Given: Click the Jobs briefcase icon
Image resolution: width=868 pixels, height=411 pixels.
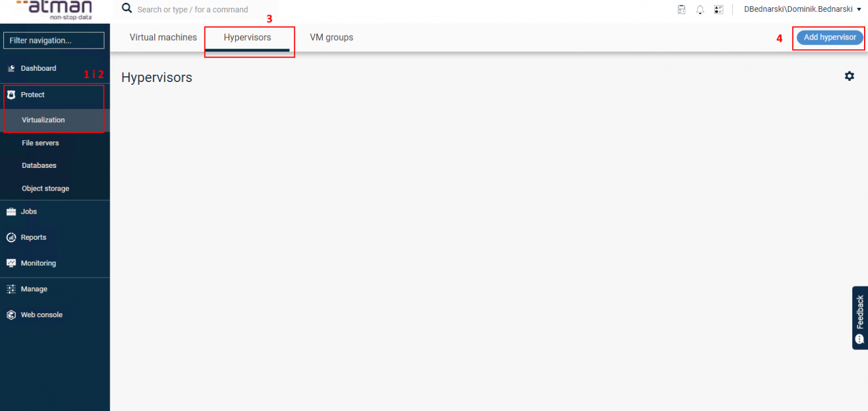Looking at the screenshot, I should 11,211.
